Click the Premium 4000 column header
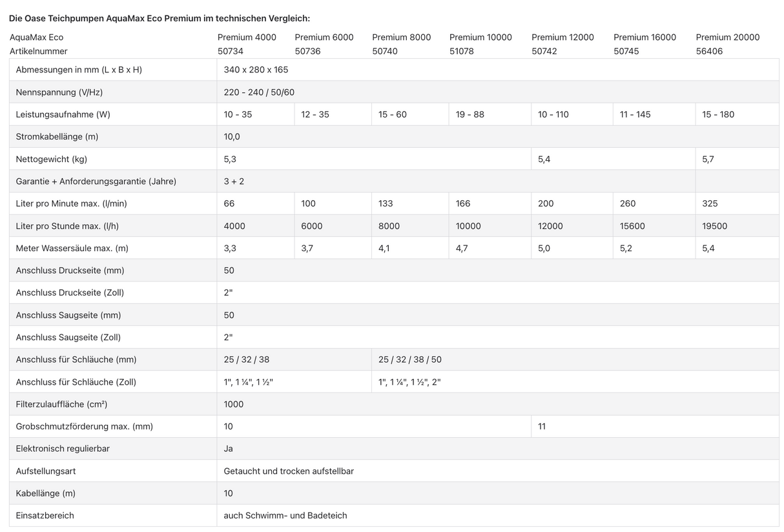 point(247,37)
